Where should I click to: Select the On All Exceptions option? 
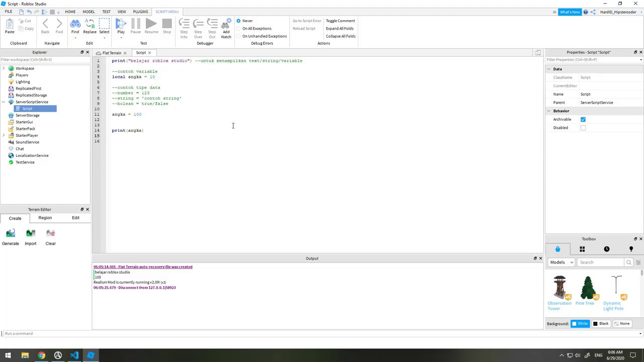[254, 28]
